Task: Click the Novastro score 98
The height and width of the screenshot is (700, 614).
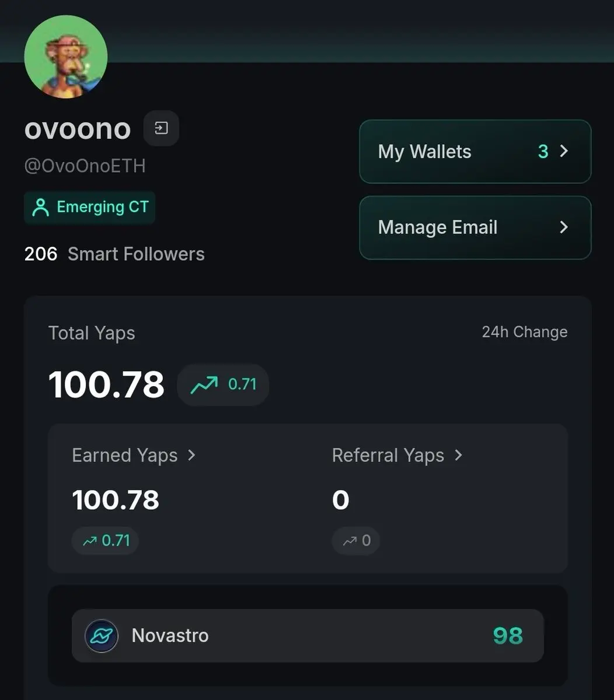Action: pos(508,635)
